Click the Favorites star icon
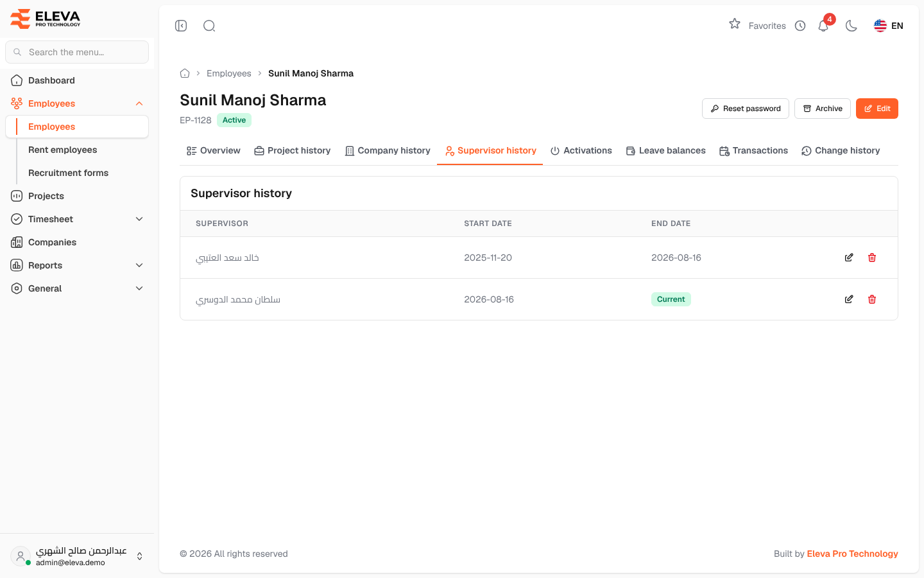Viewport: 924px width, 578px height. click(735, 24)
